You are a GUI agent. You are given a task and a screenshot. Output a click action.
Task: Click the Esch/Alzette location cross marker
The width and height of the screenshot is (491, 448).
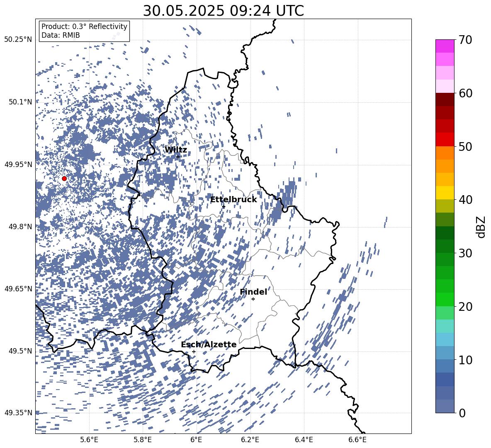194,351
